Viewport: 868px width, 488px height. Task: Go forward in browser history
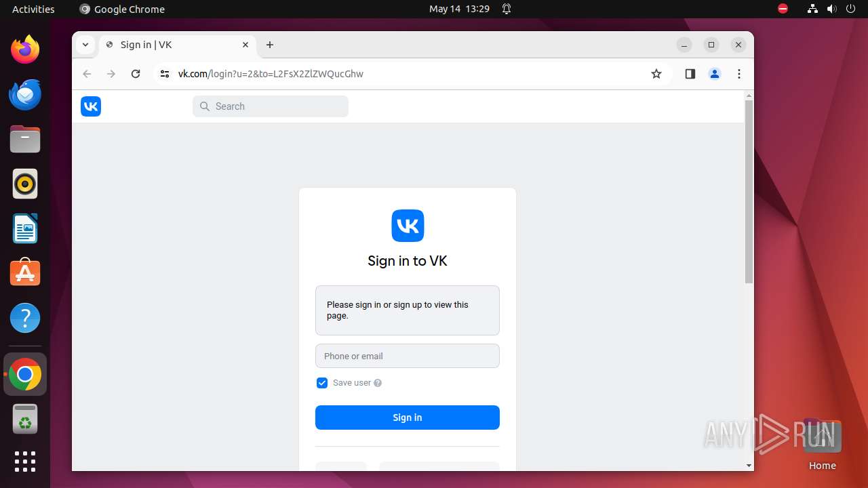click(111, 74)
